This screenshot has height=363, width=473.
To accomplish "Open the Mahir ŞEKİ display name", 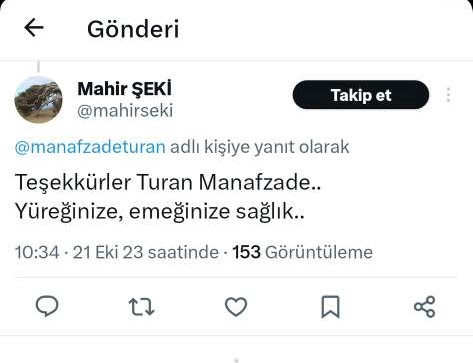I will 125,89.
